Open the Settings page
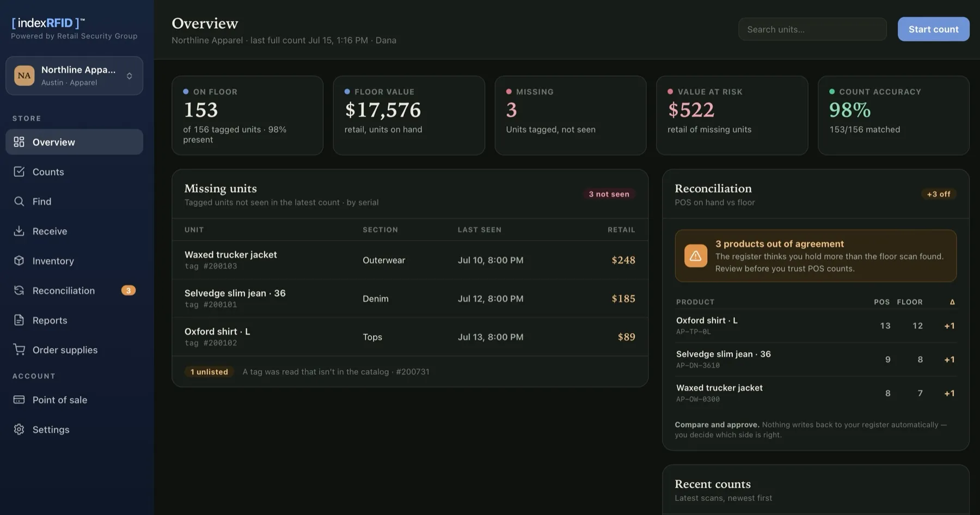 click(x=75, y=430)
